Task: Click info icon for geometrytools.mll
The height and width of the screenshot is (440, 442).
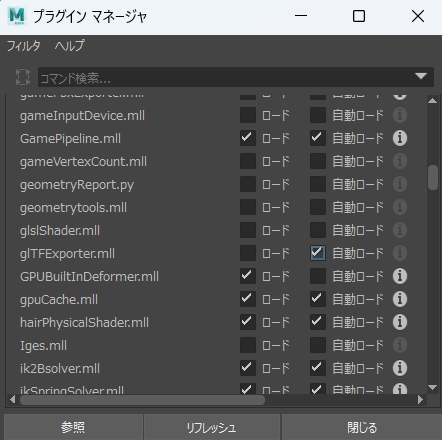Action: 400,207
